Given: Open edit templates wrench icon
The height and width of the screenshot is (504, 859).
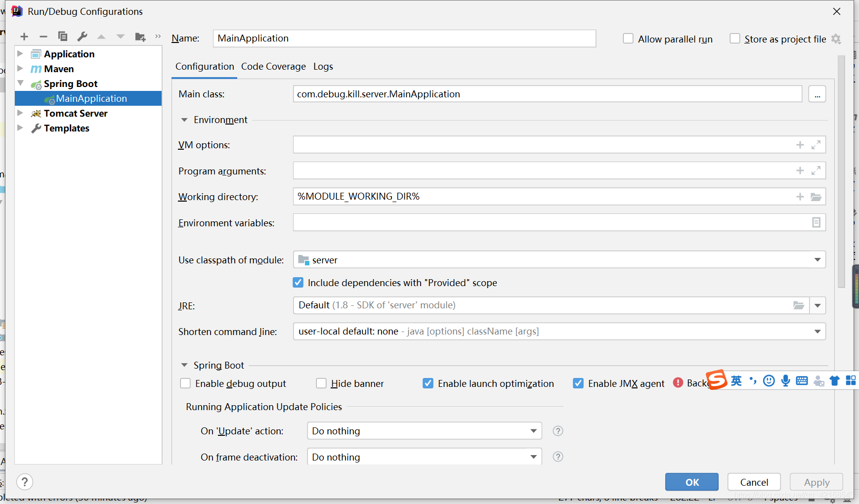Looking at the screenshot, I should (82, 37).
